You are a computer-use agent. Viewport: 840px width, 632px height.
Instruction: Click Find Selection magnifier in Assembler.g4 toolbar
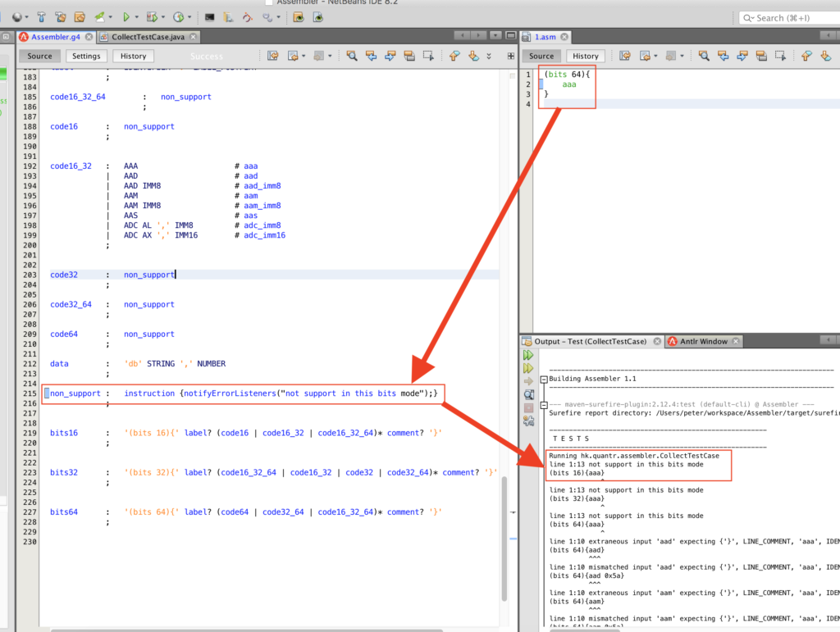351,56
